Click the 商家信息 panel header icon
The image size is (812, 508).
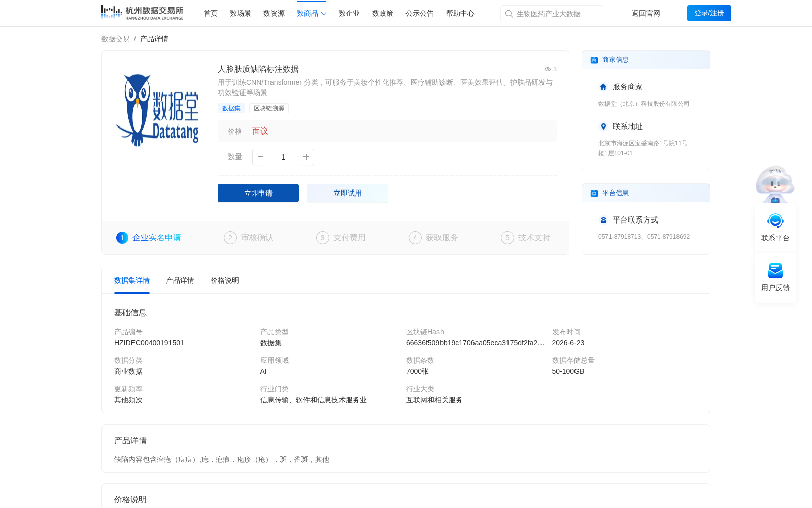(594, 60)
